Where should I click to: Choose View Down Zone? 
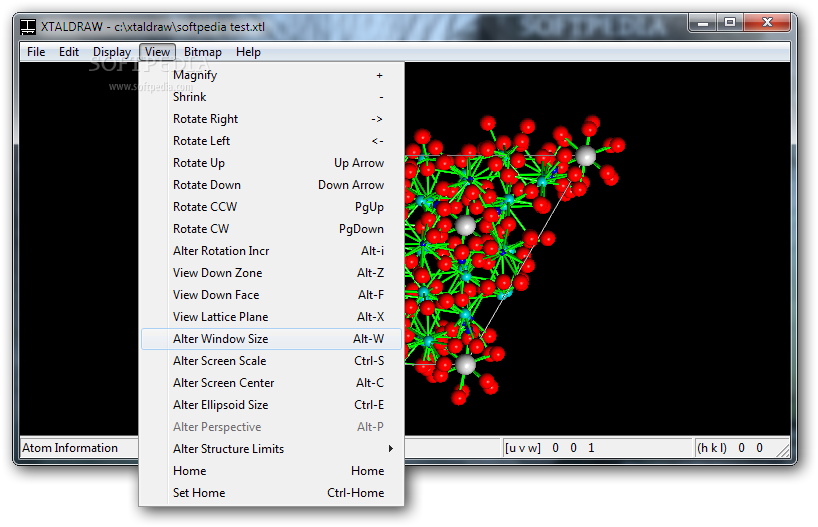coord(271,273)
